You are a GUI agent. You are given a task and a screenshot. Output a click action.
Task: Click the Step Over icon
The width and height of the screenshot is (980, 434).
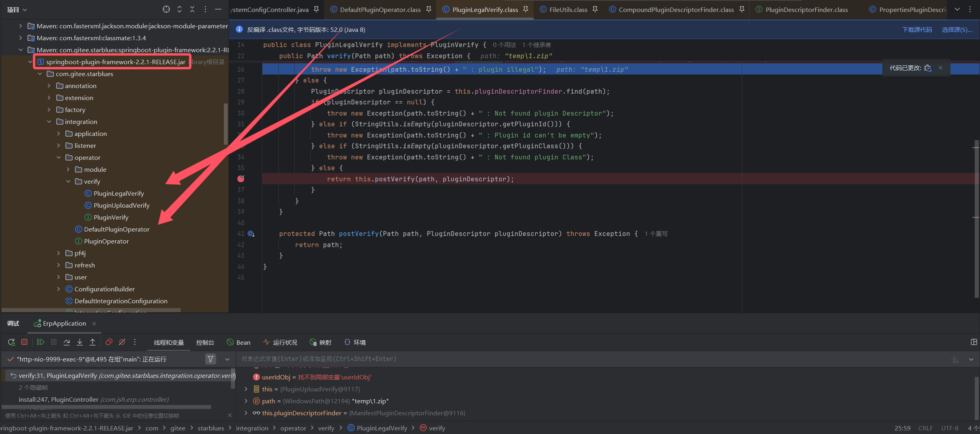pyautogui.click(x=67, y=342)
